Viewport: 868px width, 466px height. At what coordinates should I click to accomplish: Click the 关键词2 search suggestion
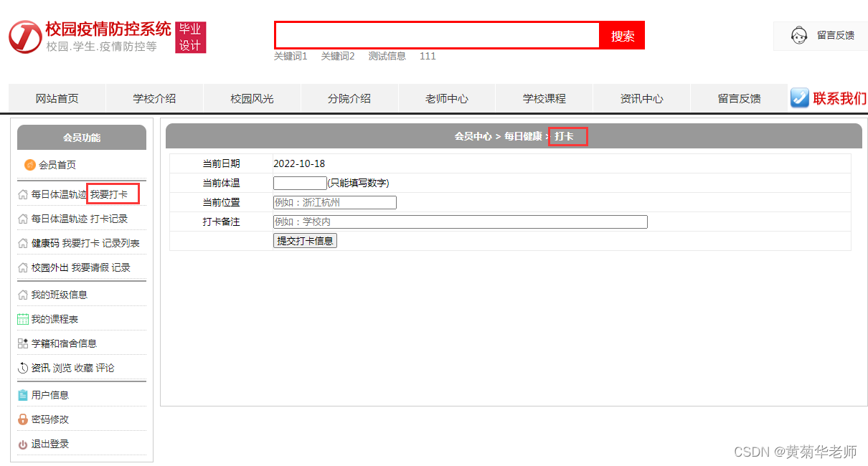point(338,56)
